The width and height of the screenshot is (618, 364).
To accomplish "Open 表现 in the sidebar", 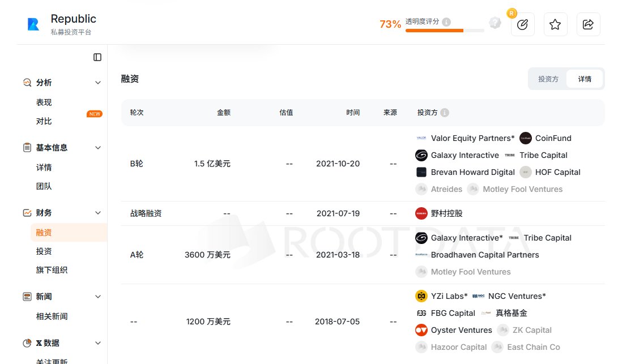I will [44, 102].
